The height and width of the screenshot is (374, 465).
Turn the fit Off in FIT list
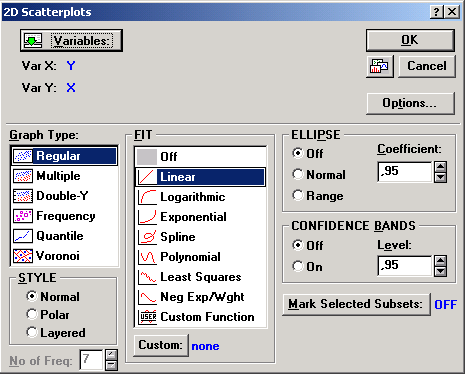pyautogui.click(x=201, y=157)
